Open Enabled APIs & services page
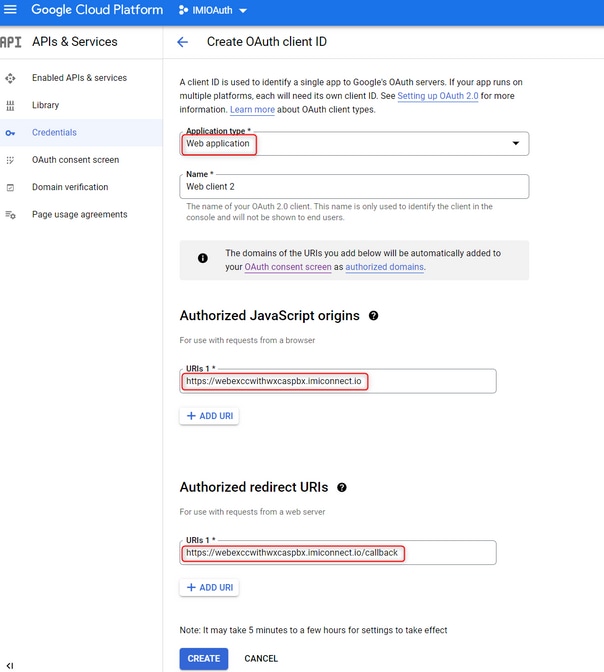The height and width of the screenshot is (672, 604). (x=79, y=78)
